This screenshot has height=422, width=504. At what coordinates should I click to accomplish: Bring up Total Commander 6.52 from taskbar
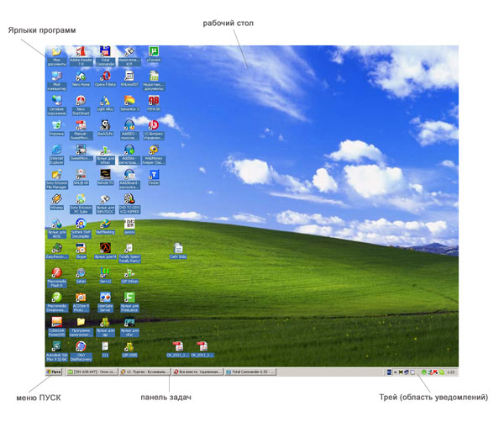(250, 372)
